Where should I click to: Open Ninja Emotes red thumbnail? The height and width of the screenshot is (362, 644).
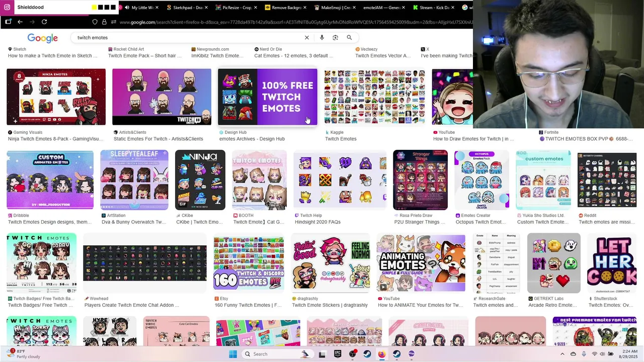pyautogui.click(x=56, y=97)
